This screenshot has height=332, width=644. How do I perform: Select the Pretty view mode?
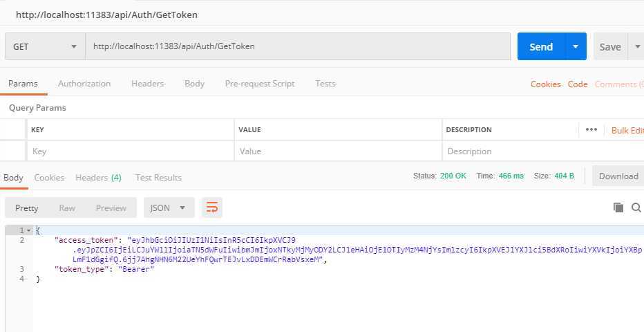[x=27, y=208]
